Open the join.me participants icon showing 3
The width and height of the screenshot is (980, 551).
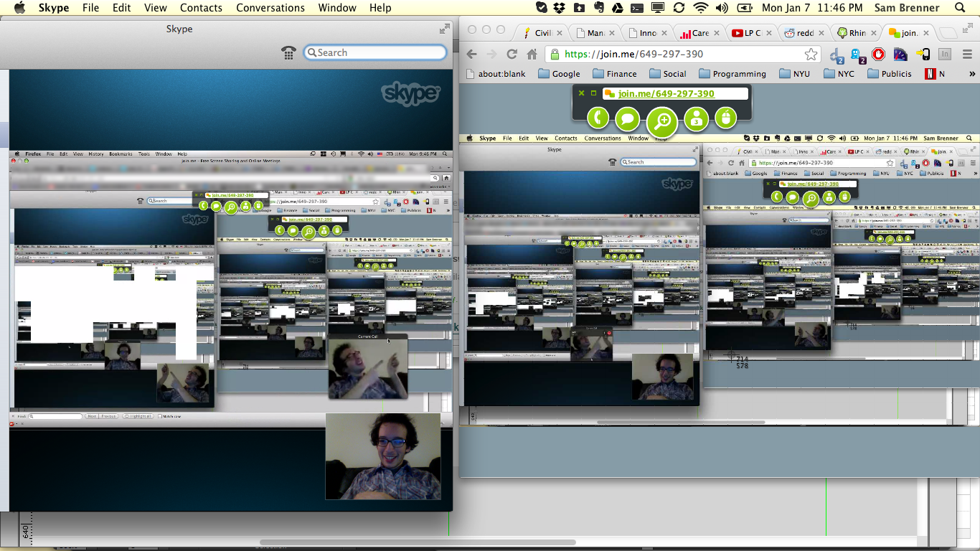(x=696, y=118)
